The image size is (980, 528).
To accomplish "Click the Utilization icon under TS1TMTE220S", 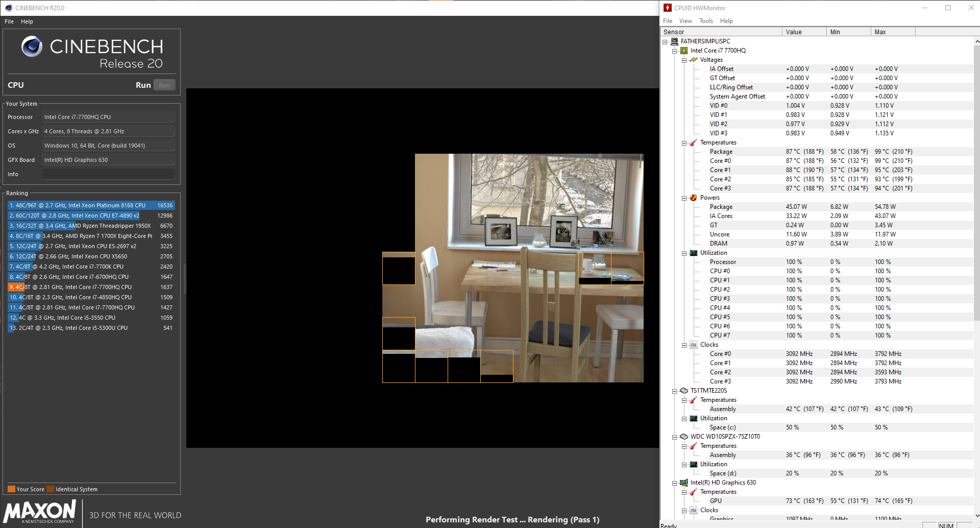I will click(694, 418).
